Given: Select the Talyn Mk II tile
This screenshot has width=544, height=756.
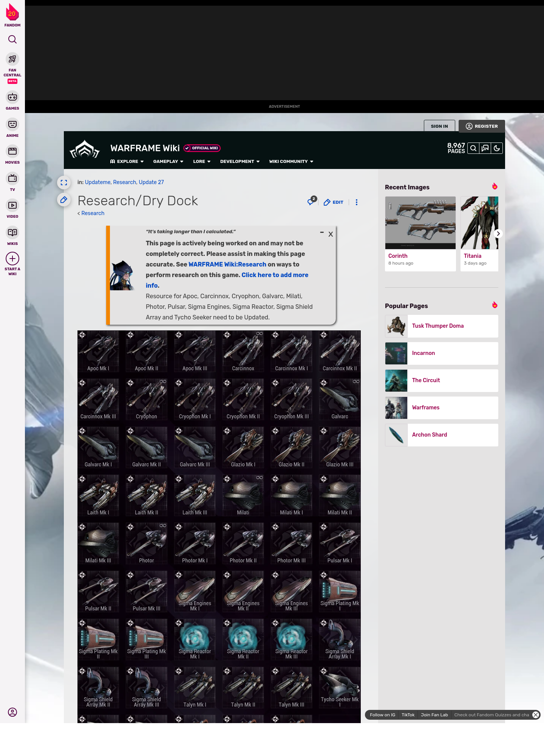Looking at the screenshot, I should (x=243, y=688).
